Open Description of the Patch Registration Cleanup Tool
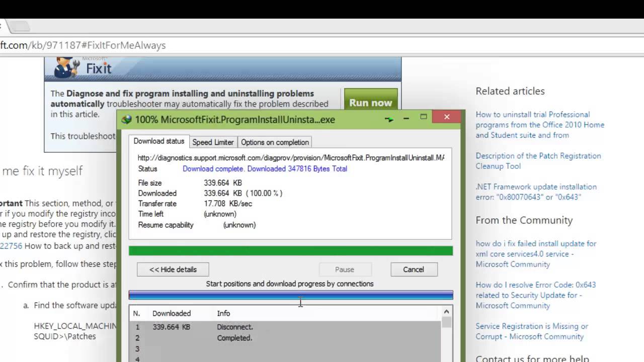644x362 pixels. (538, 161)
